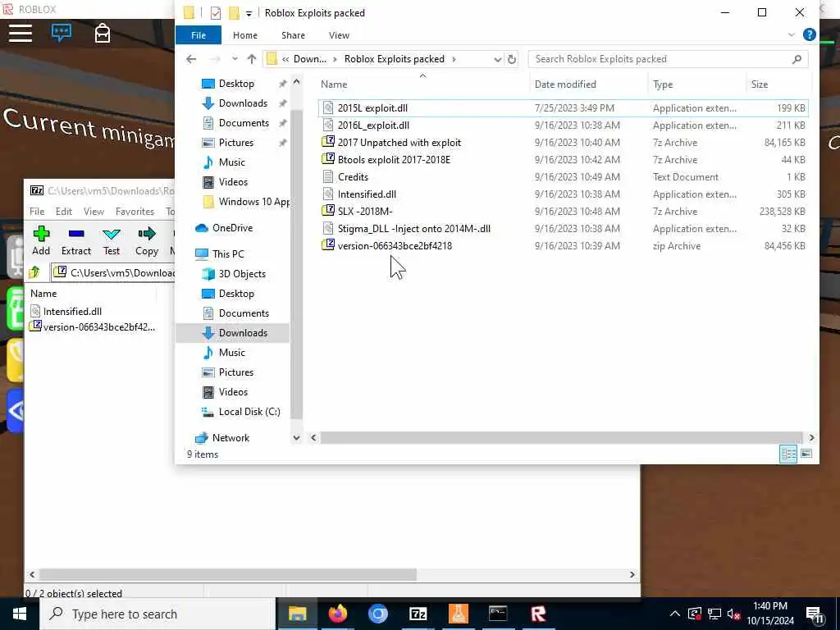Go up one folder in 7-Zip
The height and width of the screenshot is (630, 840).
34,272
